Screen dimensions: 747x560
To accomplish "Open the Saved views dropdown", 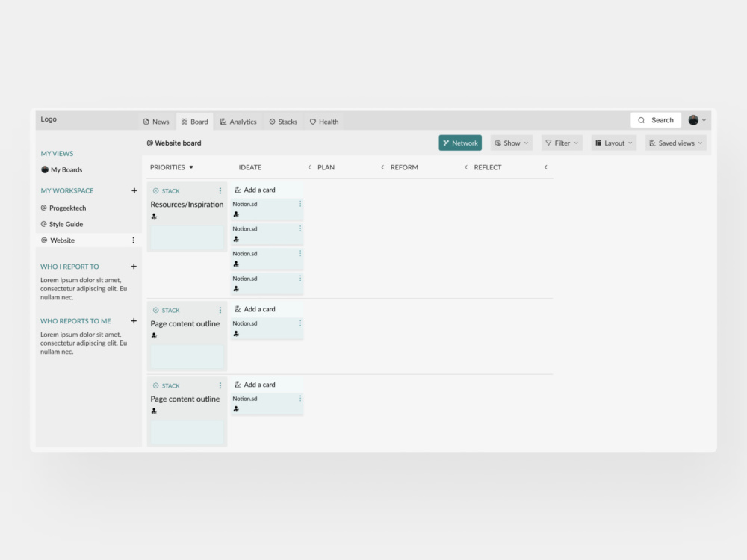I will coord(675,143).
